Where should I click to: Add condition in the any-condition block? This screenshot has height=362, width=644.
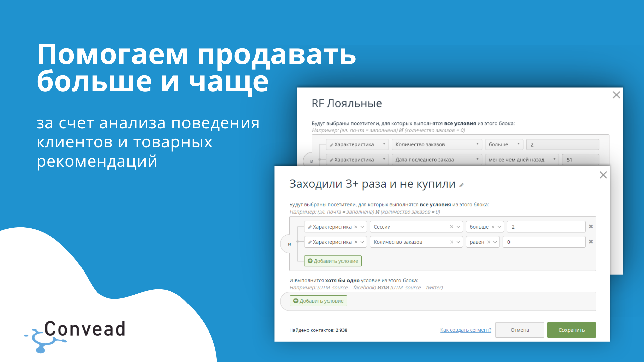tap(318, 301)
